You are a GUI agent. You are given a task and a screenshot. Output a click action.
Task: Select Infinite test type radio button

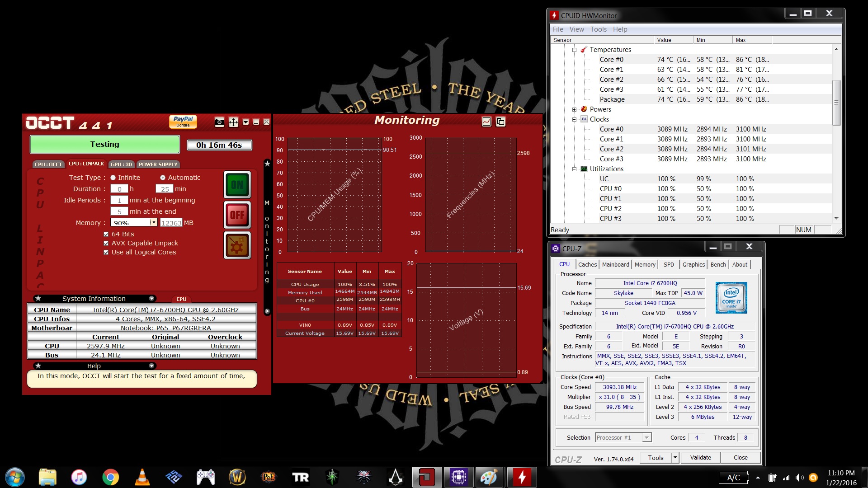pyautogui.click(x=113, y=178)
